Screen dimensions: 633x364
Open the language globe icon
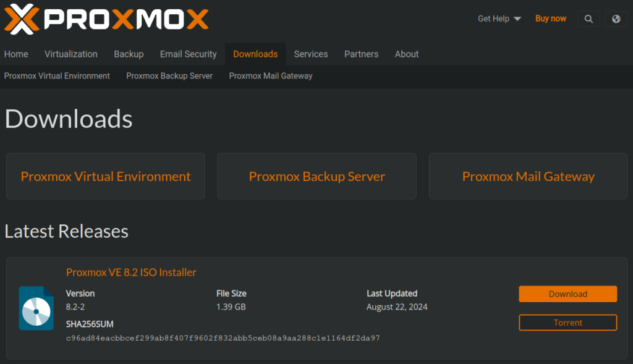pyautogui.click(x=616, y=19)
